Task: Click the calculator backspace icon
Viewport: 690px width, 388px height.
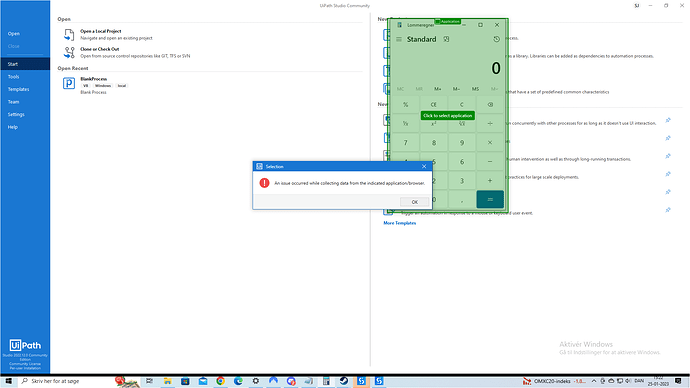Action: click(490, 105)
